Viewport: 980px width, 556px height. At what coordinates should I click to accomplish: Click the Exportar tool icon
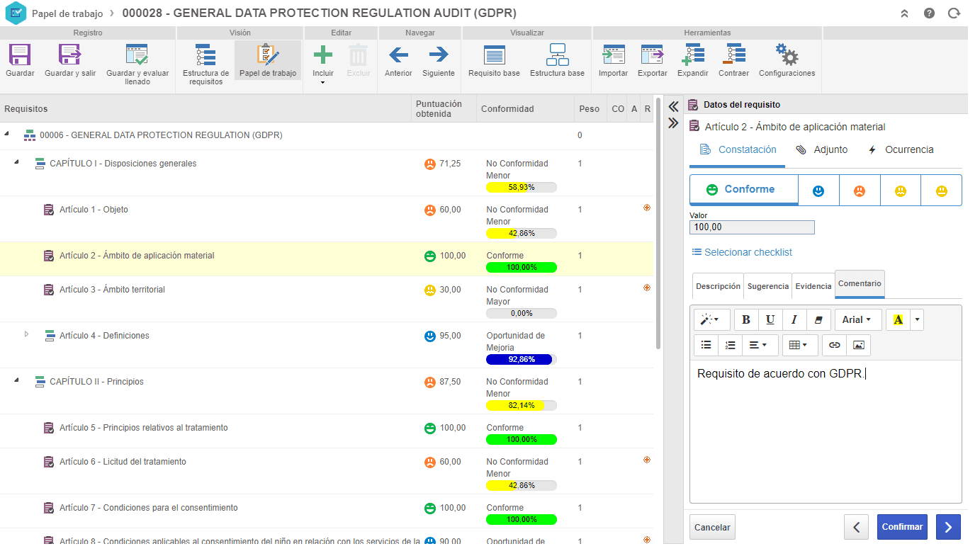652,55
